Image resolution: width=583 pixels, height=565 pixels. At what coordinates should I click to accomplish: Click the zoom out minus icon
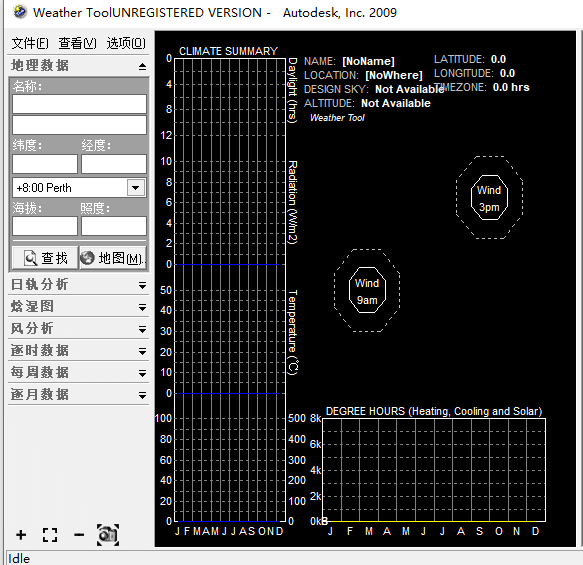[x=79, y=535]
